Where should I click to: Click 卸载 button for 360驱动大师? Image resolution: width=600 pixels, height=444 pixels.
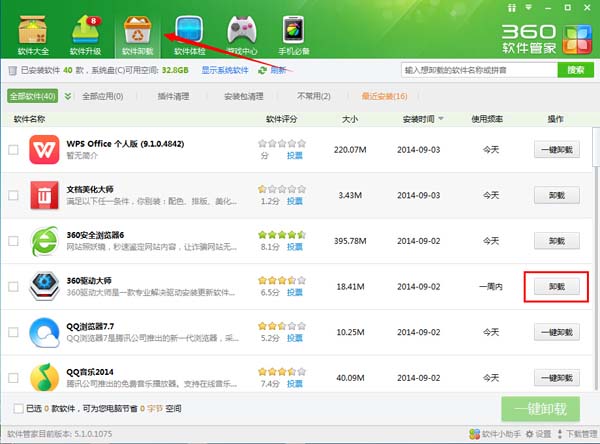(556, 286)
